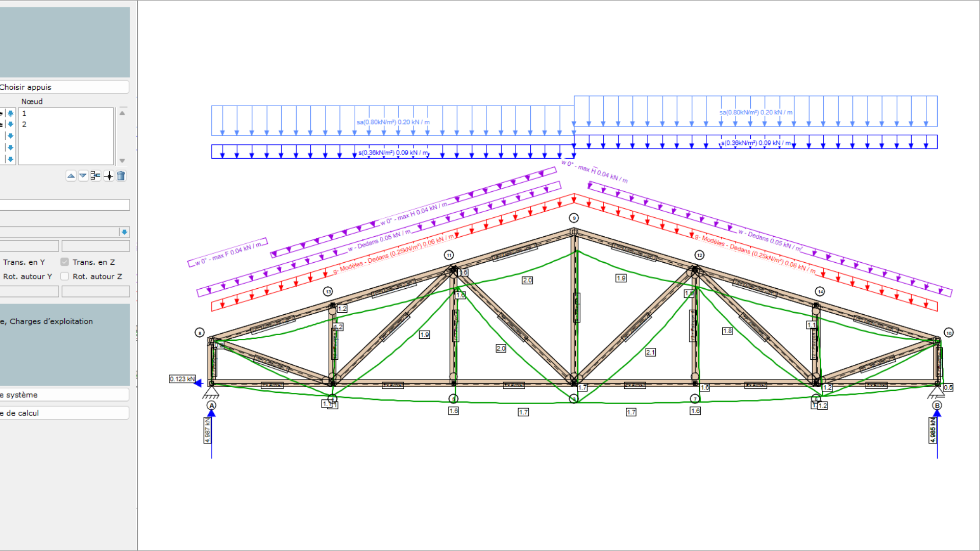
Task: Move selected node down with down-arrow icon
Action: pyautogui.click(x=83, y=176)
